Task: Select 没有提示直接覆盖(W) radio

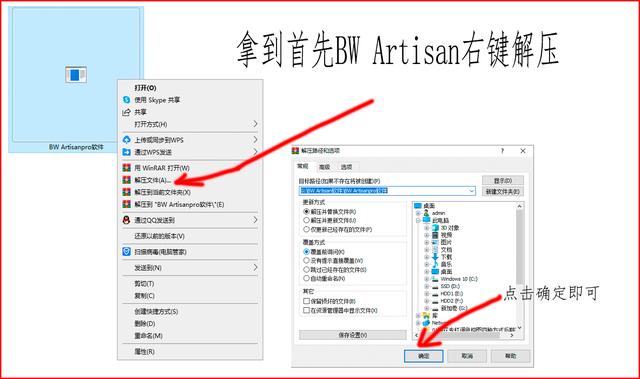Action: point(306,260)
